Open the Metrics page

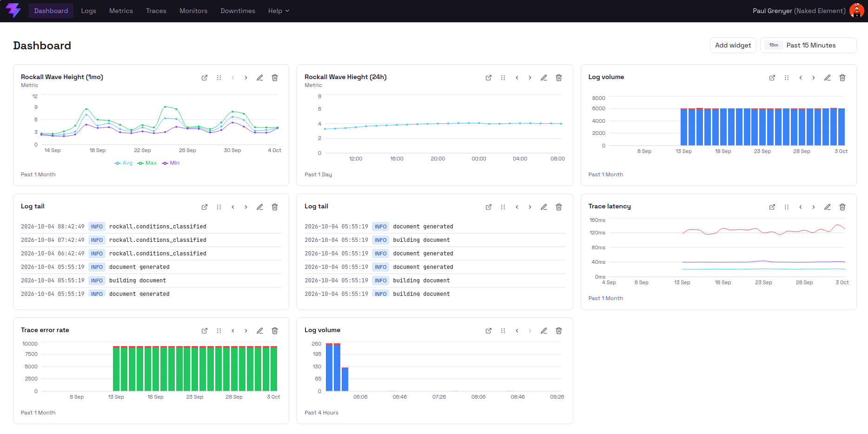pos(121,11)
